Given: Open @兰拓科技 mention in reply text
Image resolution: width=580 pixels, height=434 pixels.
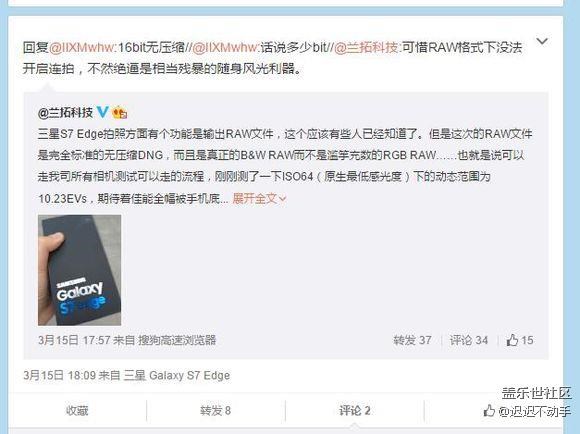Looking at the screenshot, I should coord(366,47).
